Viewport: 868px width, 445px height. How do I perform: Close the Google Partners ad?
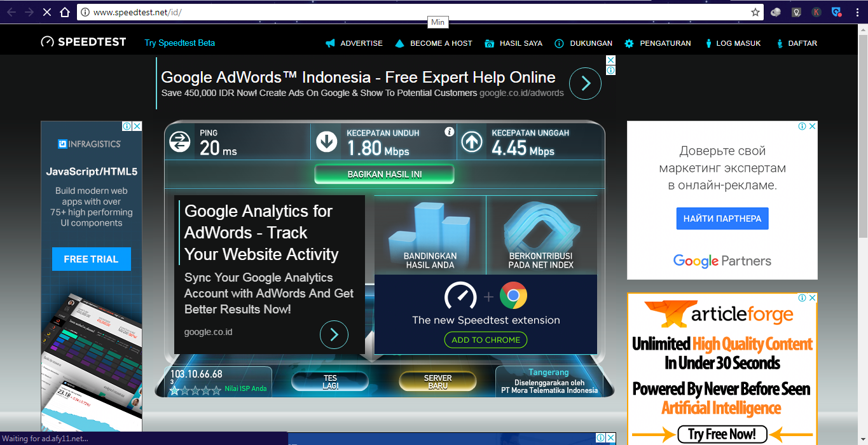click(x=812, y=127)
